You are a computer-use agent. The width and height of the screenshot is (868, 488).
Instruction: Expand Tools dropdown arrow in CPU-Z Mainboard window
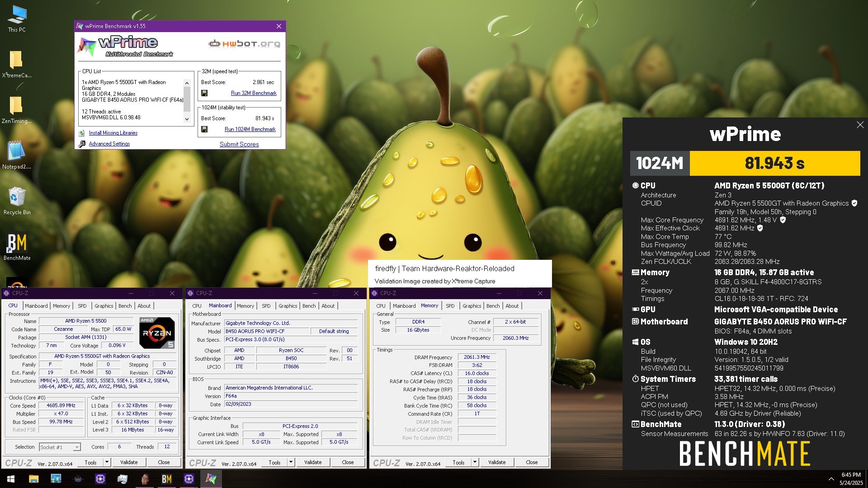291,462
